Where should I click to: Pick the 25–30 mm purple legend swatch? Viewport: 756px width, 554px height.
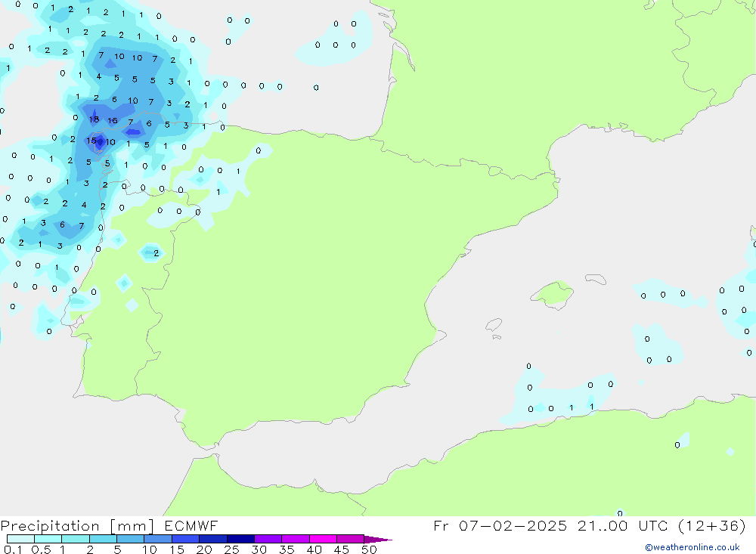point(240,539)
